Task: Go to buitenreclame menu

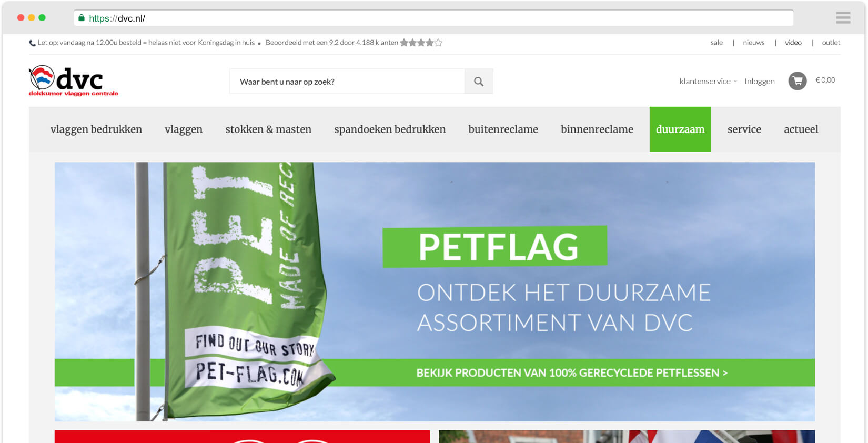Action: pos(503,129)
